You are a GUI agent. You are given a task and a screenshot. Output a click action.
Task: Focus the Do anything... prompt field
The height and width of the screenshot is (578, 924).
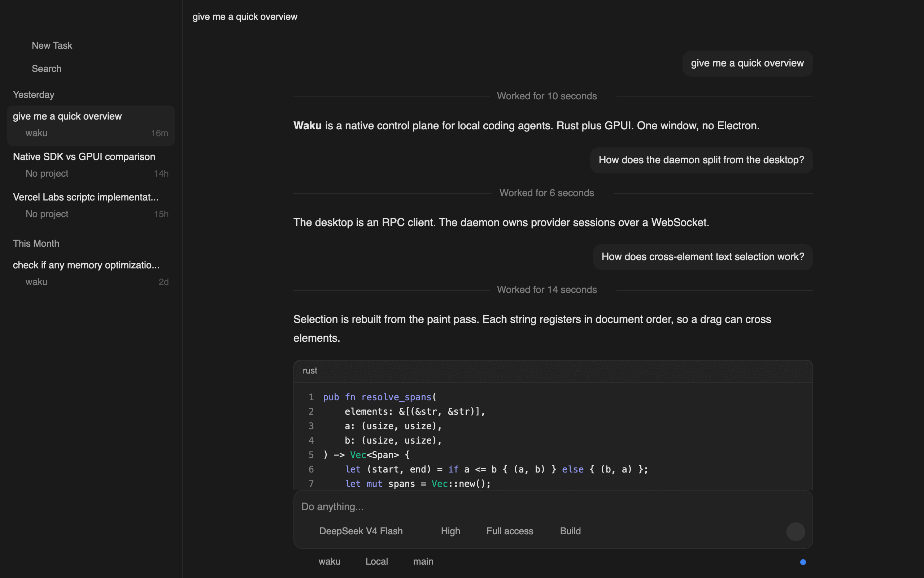point(553,506)
